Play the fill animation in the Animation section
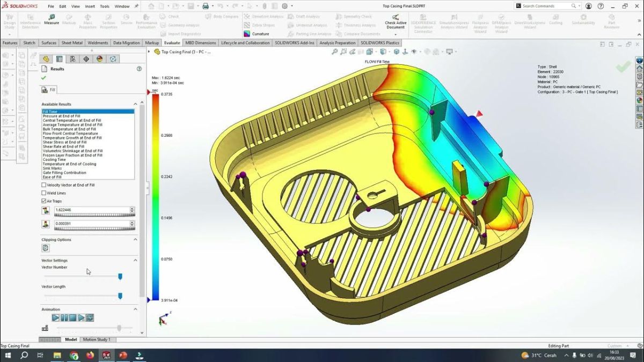Image resolution: width=644 pixels, height=362 pixels. (55, 317)
